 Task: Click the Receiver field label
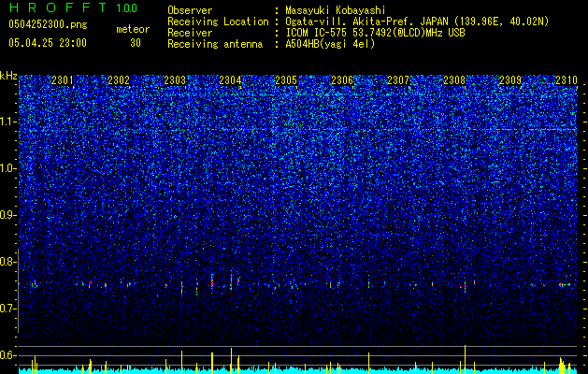[190, 33]
